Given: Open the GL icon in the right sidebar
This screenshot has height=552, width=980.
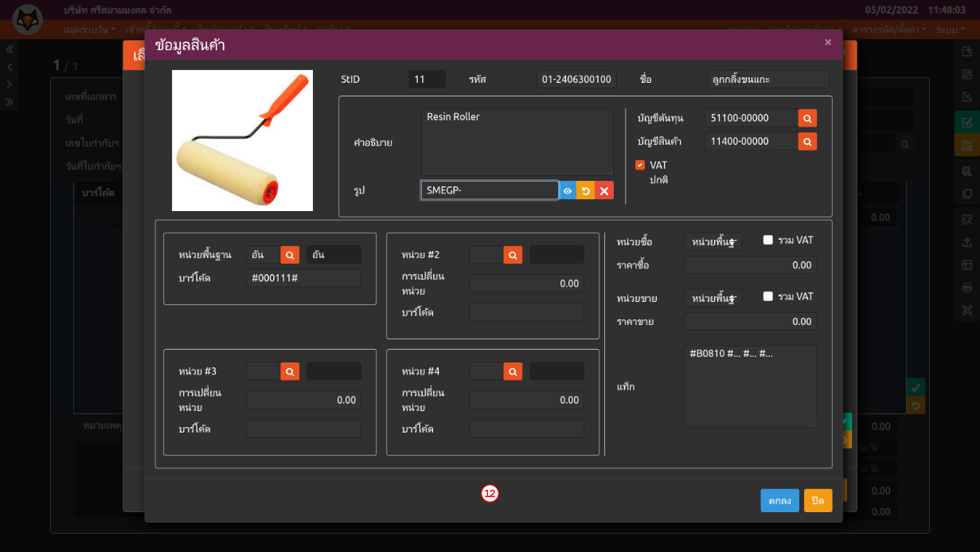Looking at the screenshot, I should click(x=967, y=171).
